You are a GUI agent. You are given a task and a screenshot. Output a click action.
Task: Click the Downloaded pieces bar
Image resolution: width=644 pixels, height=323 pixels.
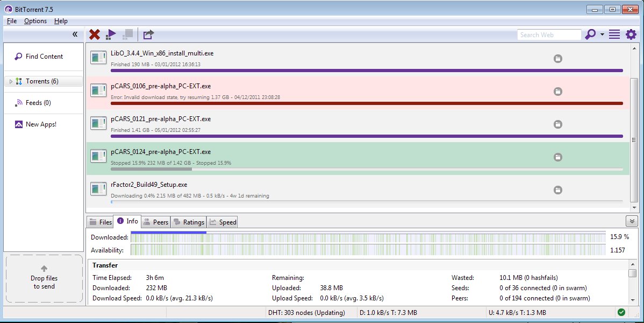click(x=368, y=237)
